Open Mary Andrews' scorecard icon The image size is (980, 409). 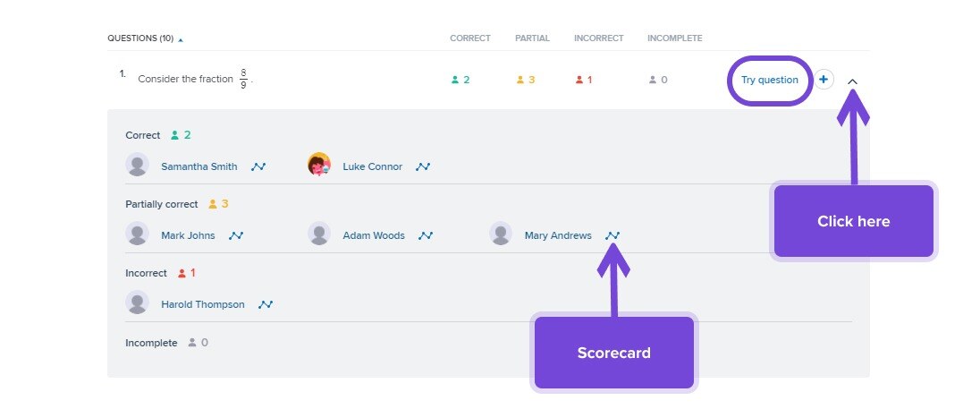click(x=612, y=235)
